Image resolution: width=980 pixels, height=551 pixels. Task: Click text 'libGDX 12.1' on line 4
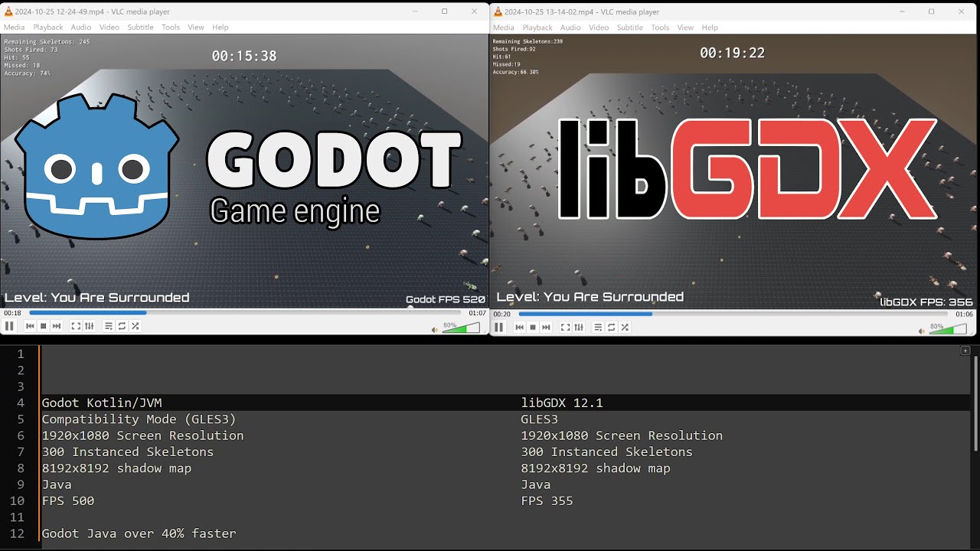(x=562, y=403)
